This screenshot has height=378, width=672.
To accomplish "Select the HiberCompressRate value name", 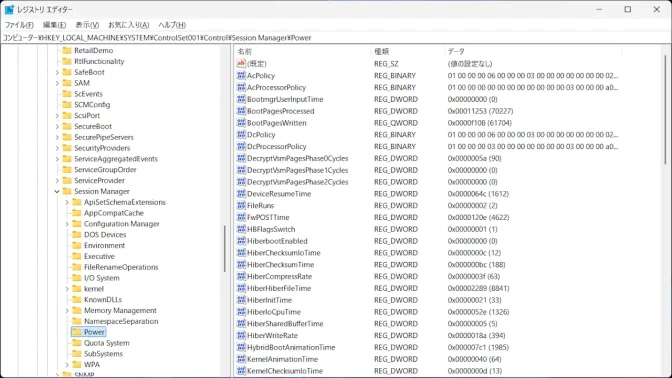I will click(279, 276).
